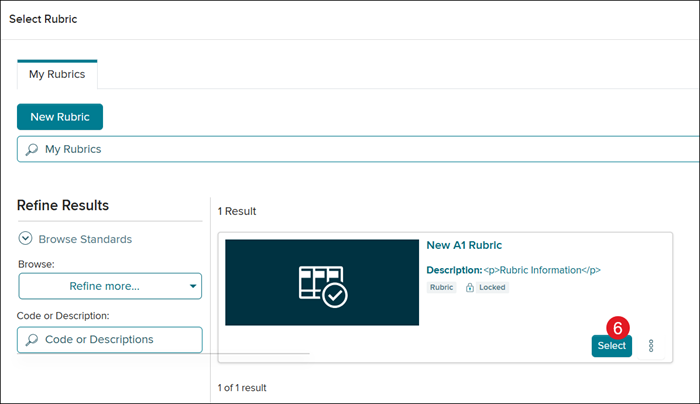
Task: Click the 1 of 1 result text
Action: pos(242,387)
